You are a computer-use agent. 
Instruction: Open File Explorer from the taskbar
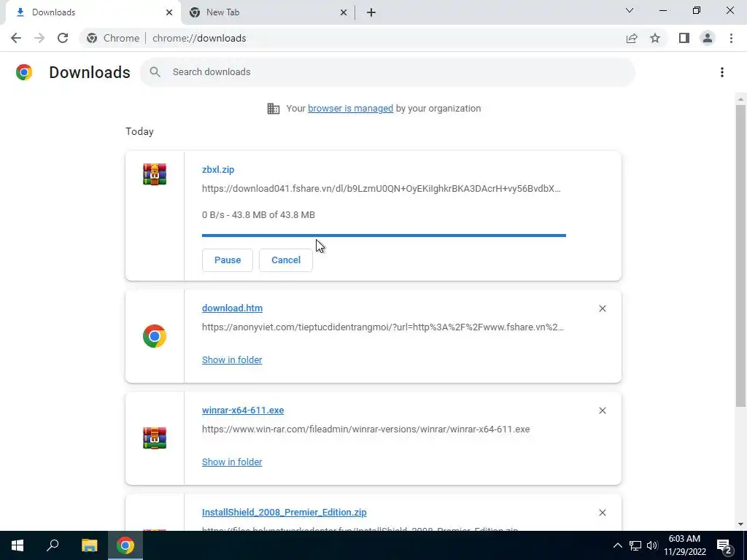(x=89, y=545)
